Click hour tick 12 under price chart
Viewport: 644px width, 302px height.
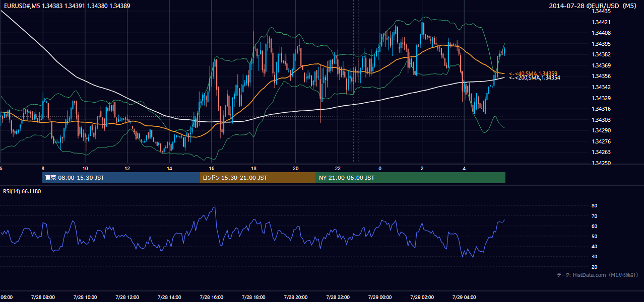(127, 169)
